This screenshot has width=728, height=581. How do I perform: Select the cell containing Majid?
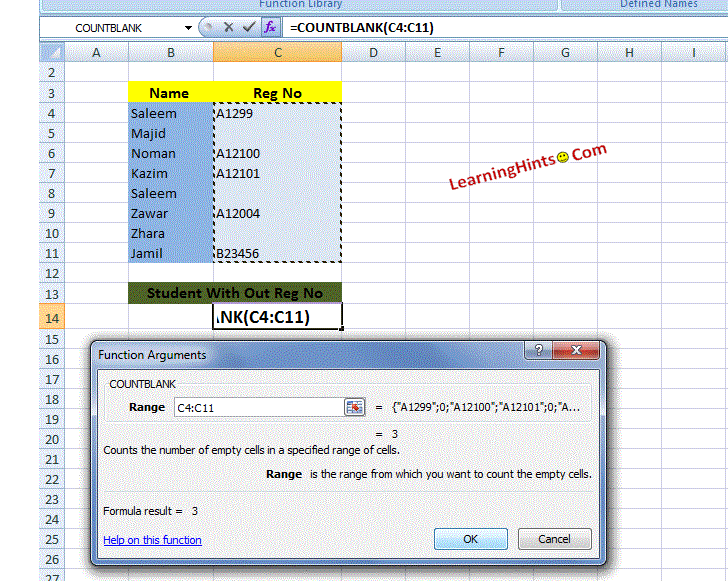click(x=171, y=133)
